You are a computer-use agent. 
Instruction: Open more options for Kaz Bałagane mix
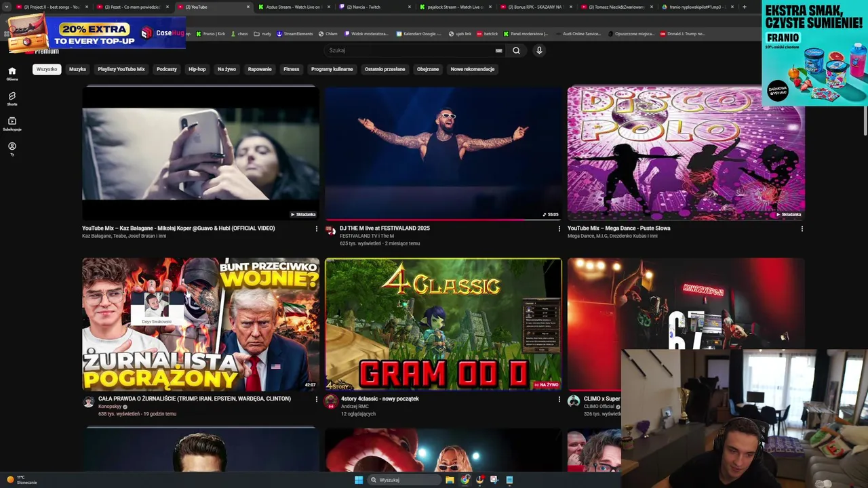click(x=316, y=229)
